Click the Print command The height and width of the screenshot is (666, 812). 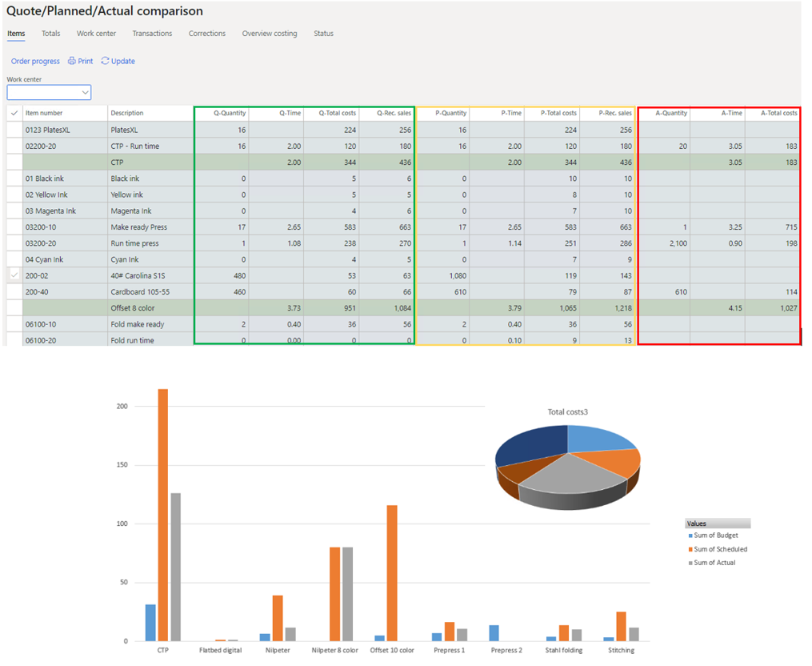[x=85, y=61]
